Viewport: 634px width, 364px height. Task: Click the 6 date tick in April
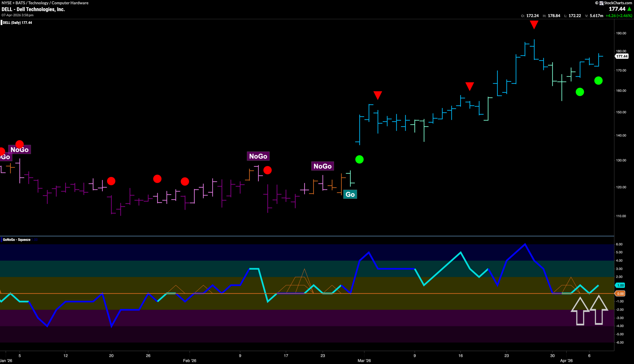(589, 356)
